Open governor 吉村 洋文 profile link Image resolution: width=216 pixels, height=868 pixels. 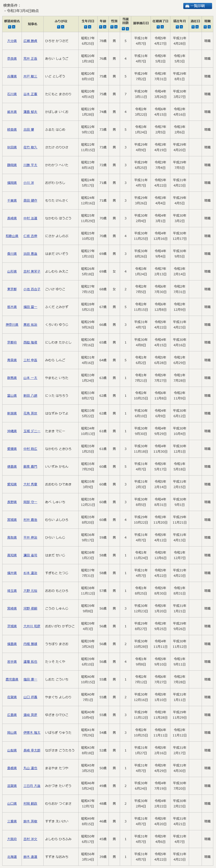30,839
